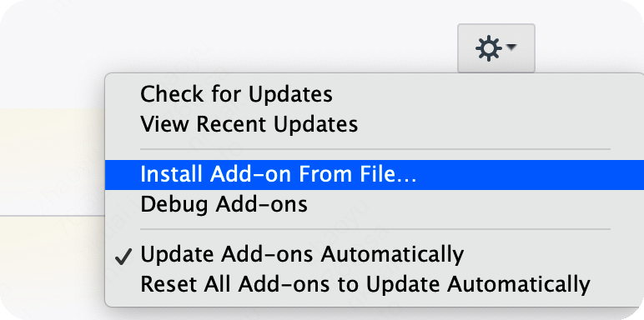The height and width of the screenshot is (320, 644).
Task: Select Install Add-on From File…
Action: coord(375,175)
